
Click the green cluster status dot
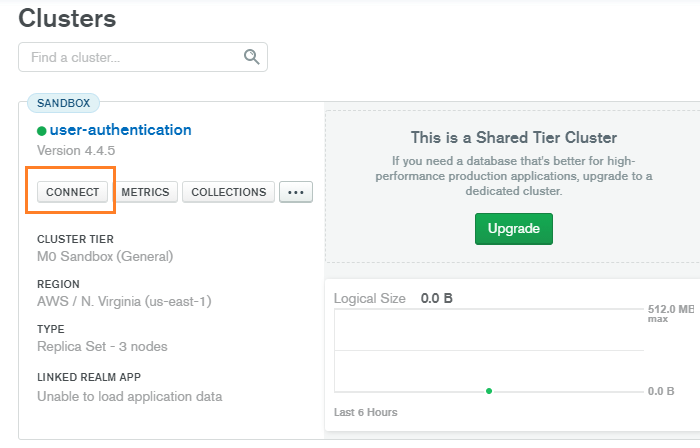[x=42, y=131]
